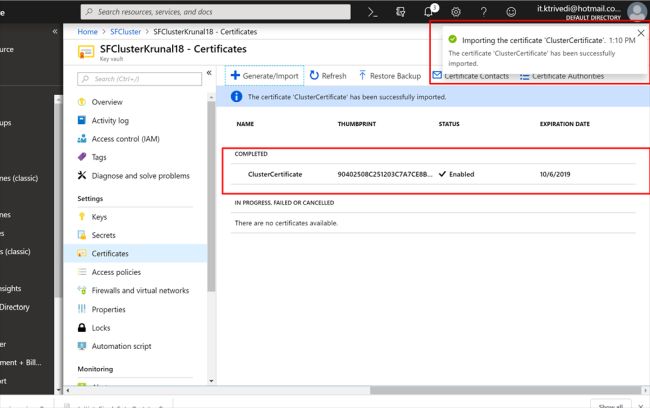
Task: Open Access policies menu item
Action: click(116, 272)
